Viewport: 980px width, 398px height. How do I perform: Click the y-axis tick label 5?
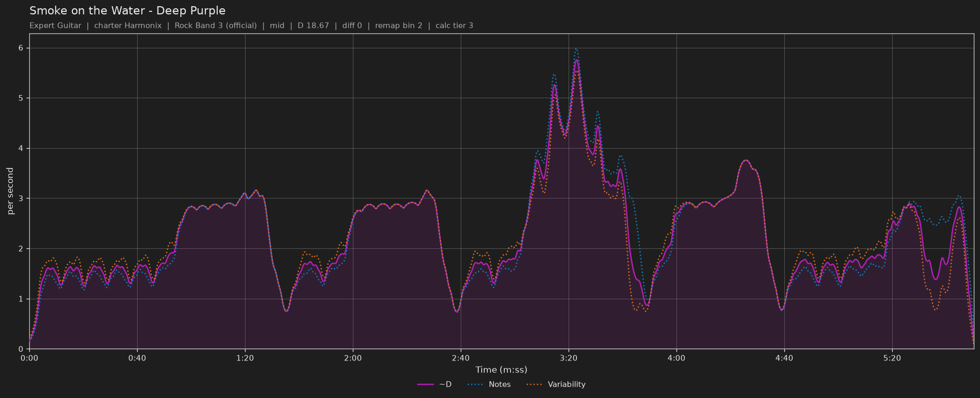[22, 98]
